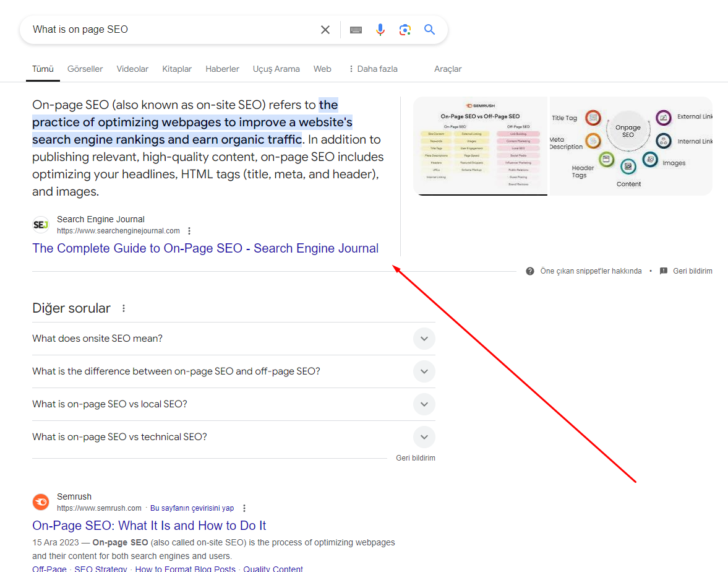Expand the on-page vs off-page SEO difference question

[234, 371]
